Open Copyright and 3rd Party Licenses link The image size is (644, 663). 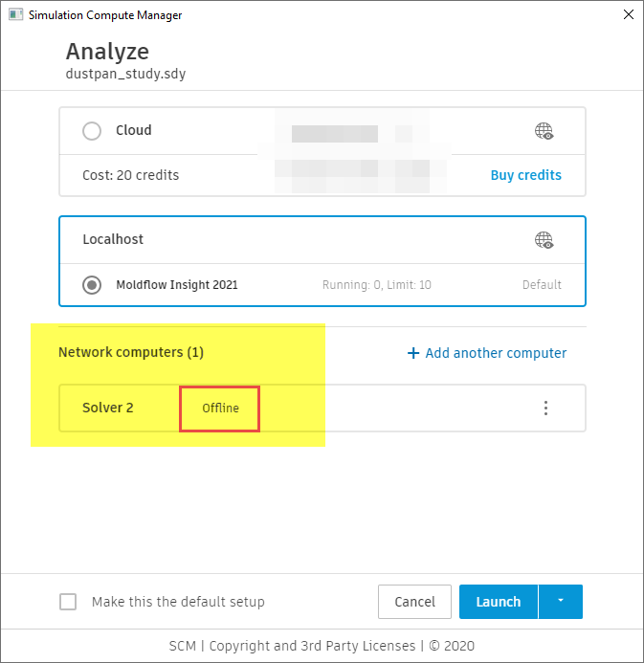click(x=313, y=646)
